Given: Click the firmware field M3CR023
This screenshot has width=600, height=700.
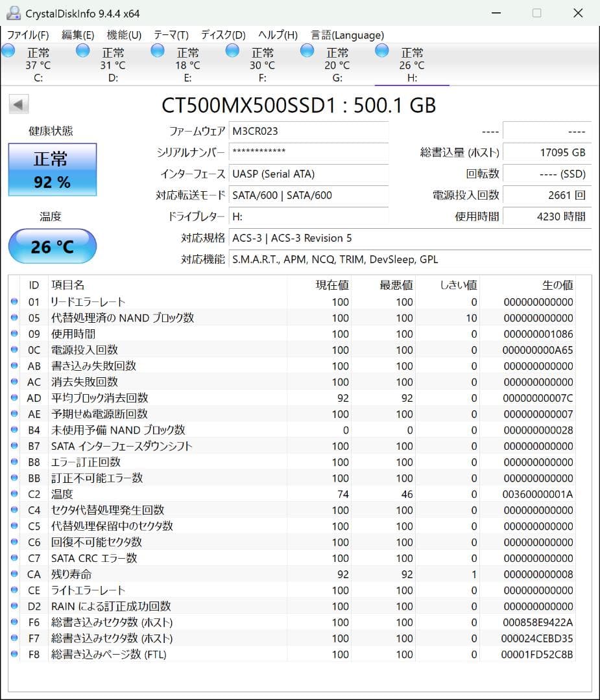Looking at the screenshot, I should [x=309, y=131].
